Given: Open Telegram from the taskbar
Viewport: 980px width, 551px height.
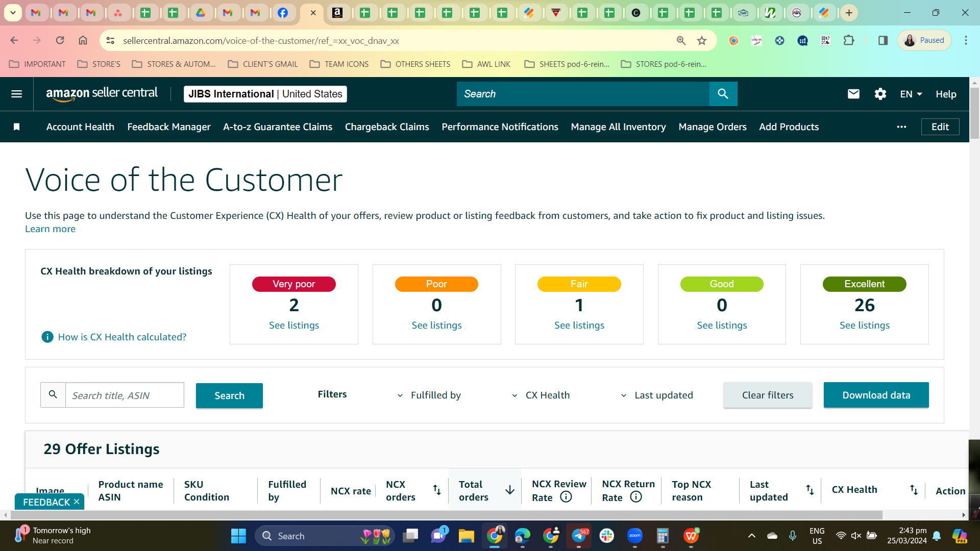Looking at the screenshot, I should point(579,536).
